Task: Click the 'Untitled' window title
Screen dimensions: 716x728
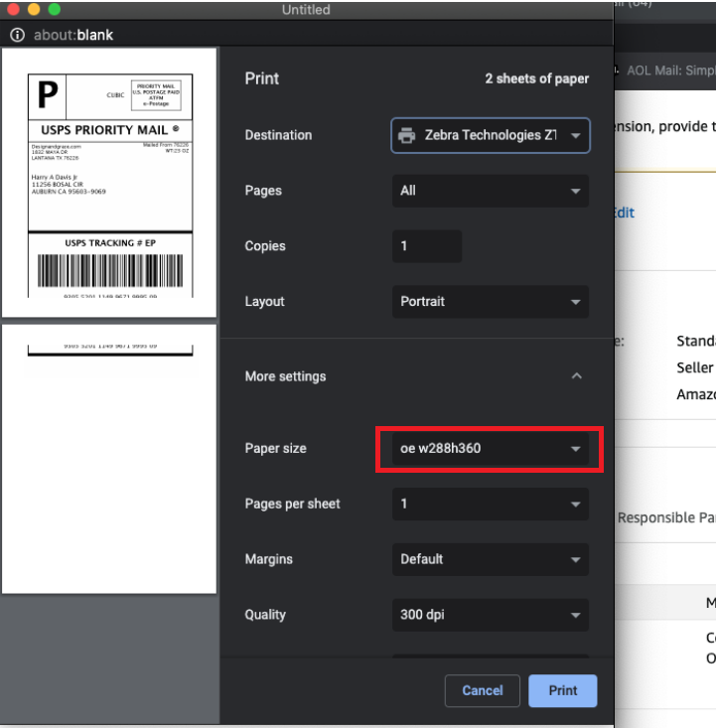Action: (x=306, y=10)
